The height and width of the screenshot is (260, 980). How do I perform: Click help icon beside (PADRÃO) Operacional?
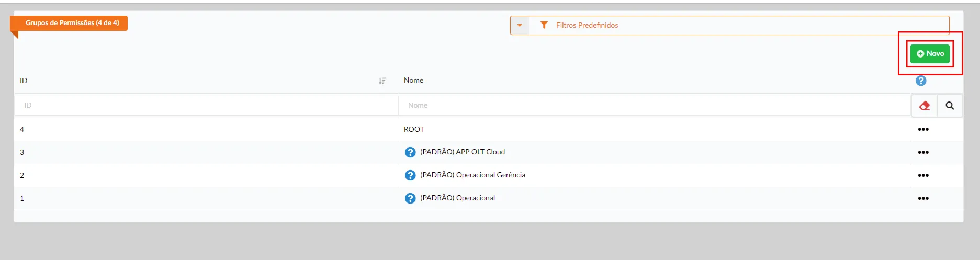[x=410, y=198]
